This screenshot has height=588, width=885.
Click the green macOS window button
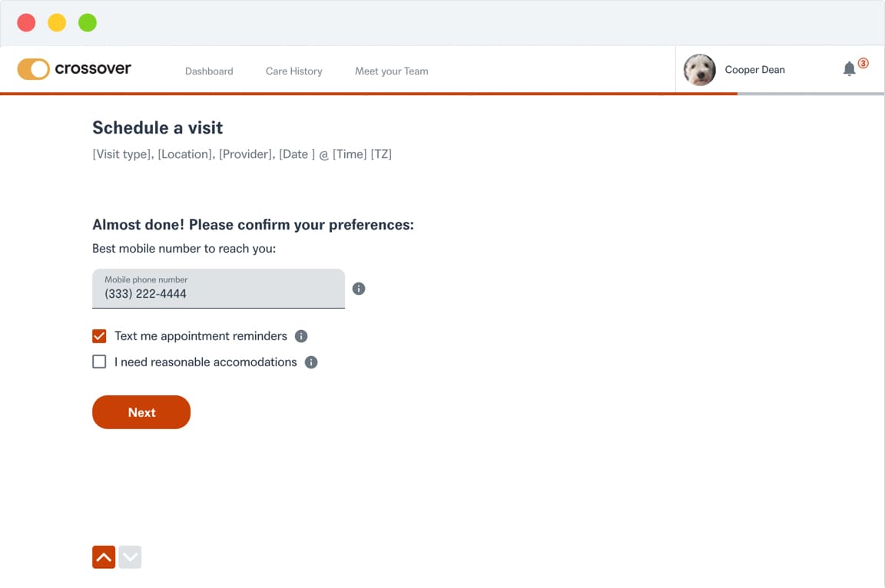[x=88, y=22]
